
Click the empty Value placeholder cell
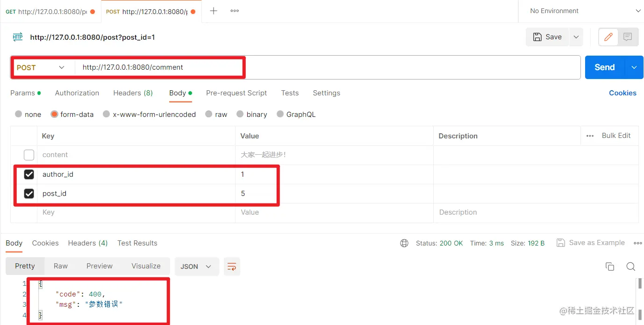334,212
